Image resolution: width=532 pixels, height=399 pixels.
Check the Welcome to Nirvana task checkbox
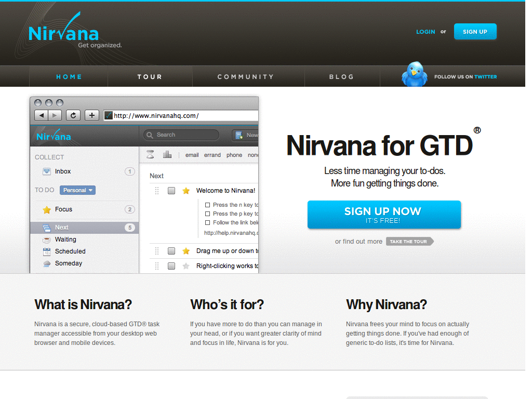pyautogui.click(x=171, y=191)
